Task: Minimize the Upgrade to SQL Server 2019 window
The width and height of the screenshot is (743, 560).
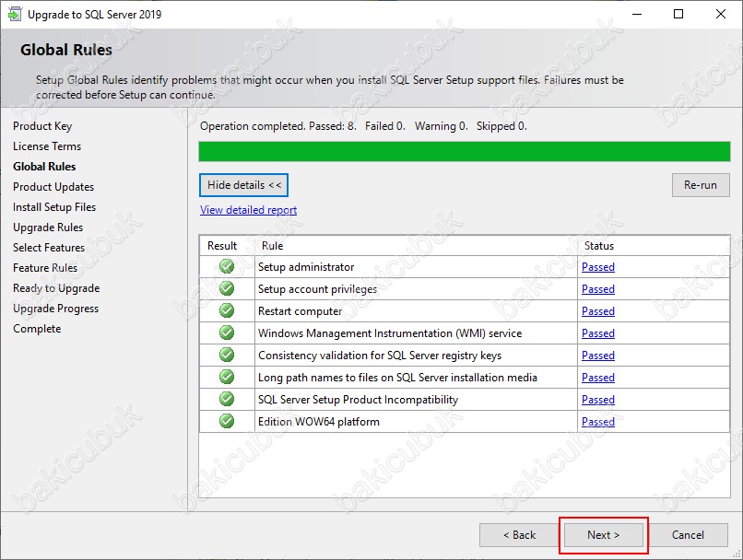Action: 637,14
